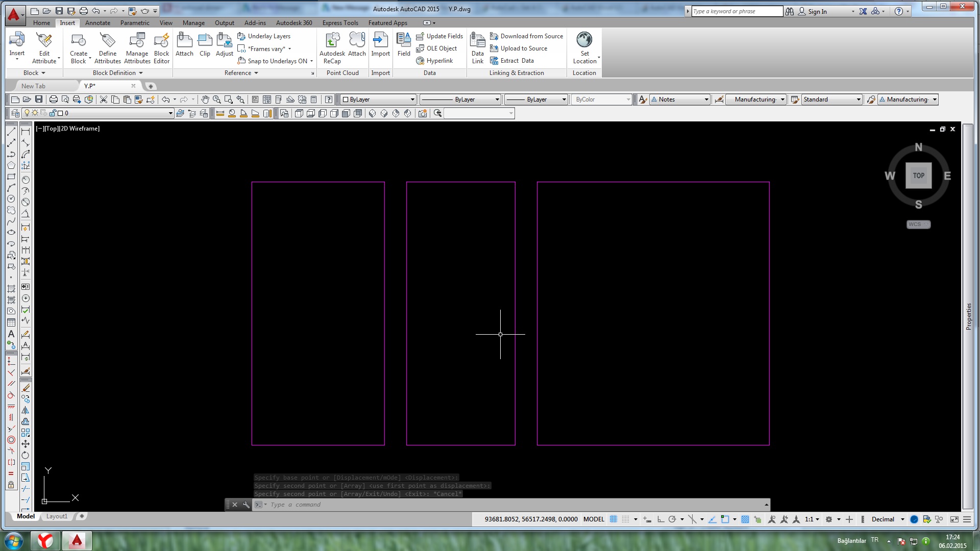Open Autodesk ReCap point cloud tool
This screenshot has width=980, height=551.
tap(332, 48)
